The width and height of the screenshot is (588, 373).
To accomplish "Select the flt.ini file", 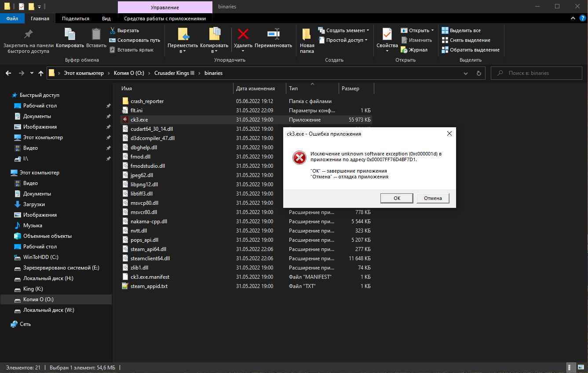I will coord(136,111).
